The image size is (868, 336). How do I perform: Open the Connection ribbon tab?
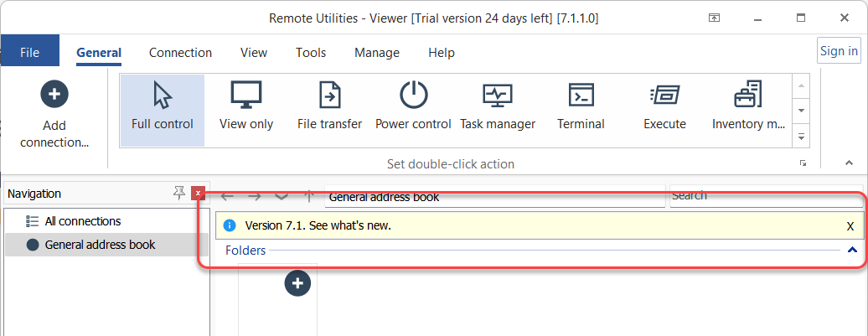click(180, 53)
